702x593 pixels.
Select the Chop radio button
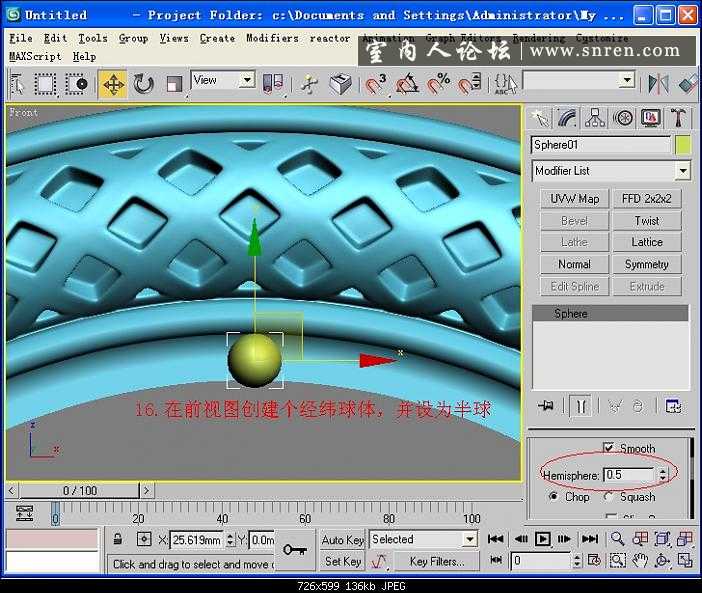pos(552,496)
